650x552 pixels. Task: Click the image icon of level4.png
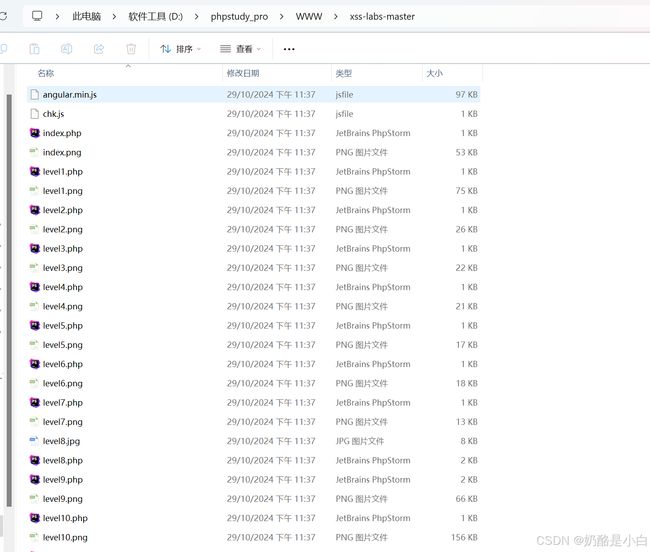click(x=34, y=306)
